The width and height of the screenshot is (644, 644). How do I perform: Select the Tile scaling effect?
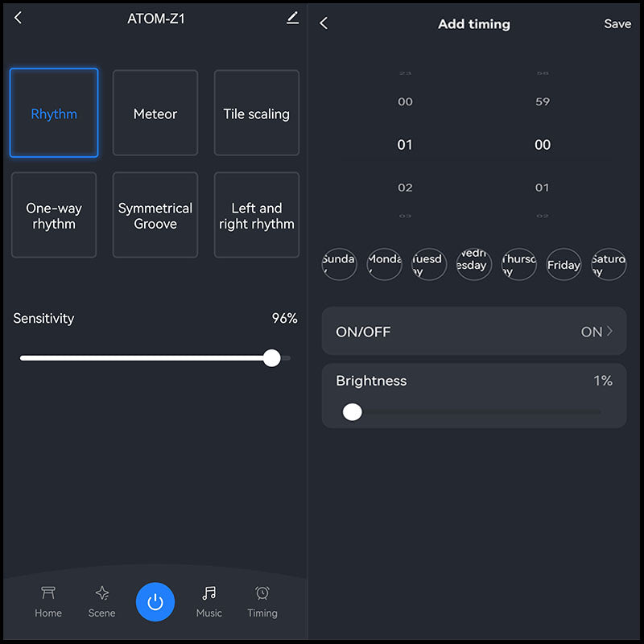tap(256, 113)
